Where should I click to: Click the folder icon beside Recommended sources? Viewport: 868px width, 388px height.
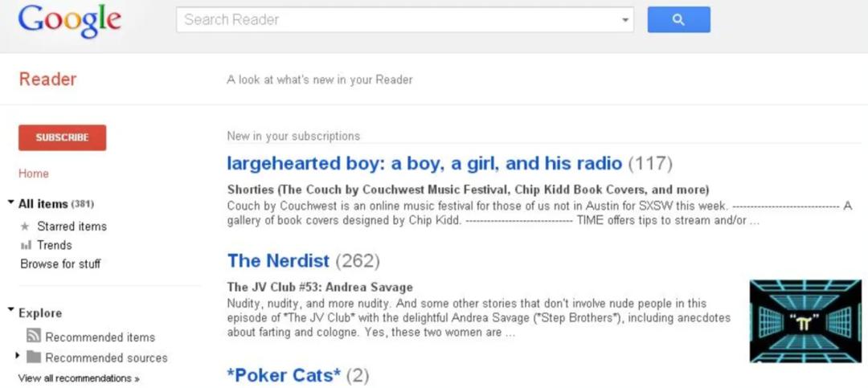(34, 357)
